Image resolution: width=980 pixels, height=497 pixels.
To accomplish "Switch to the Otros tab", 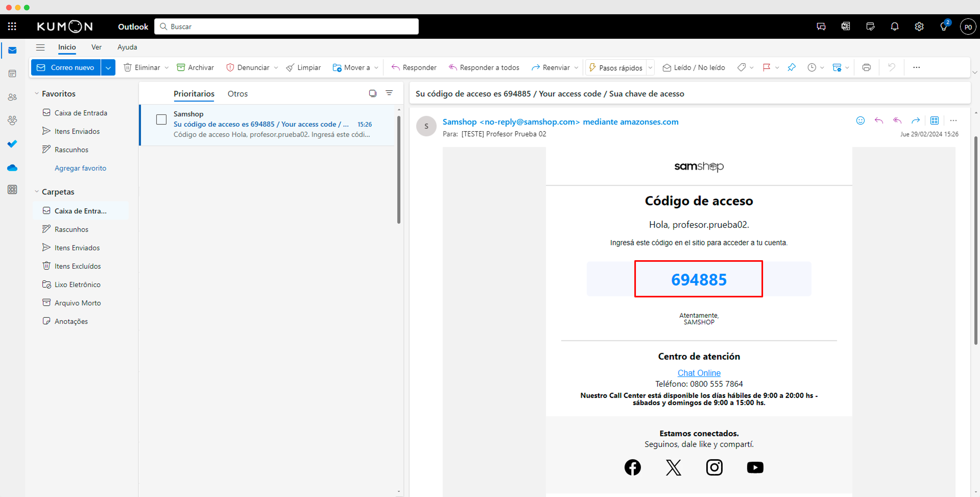I will point(237,94).
